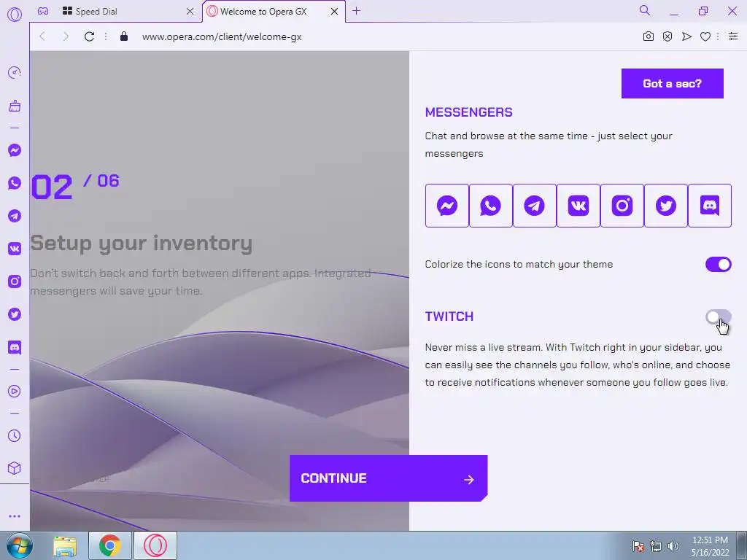Open Action Center flag in tray
This screenshot has width=747, height=560.
[638, 546]
